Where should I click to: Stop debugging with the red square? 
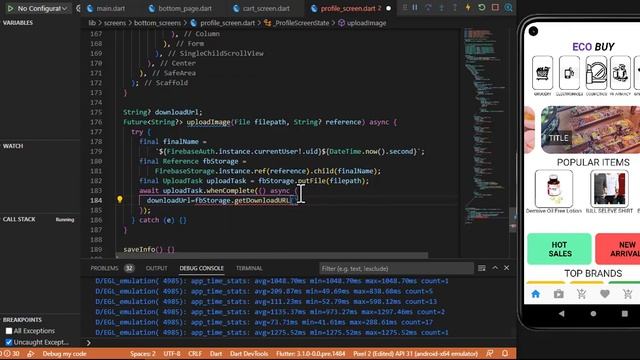point(495,7)
